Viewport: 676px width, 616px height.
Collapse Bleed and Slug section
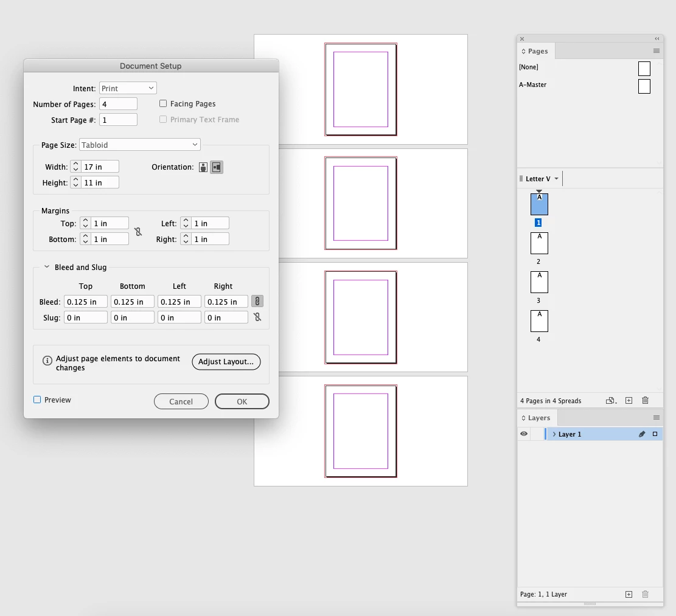[x=47, y=267]
